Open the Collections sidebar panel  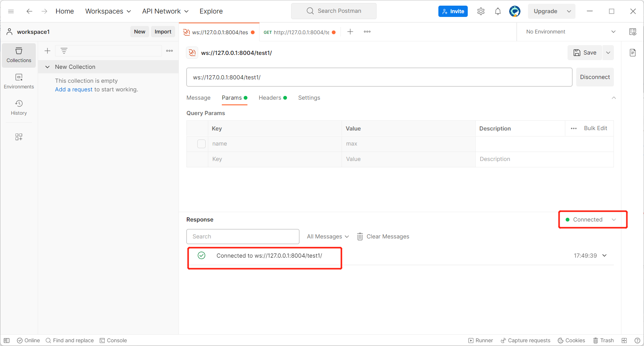[x=19, y=55]
